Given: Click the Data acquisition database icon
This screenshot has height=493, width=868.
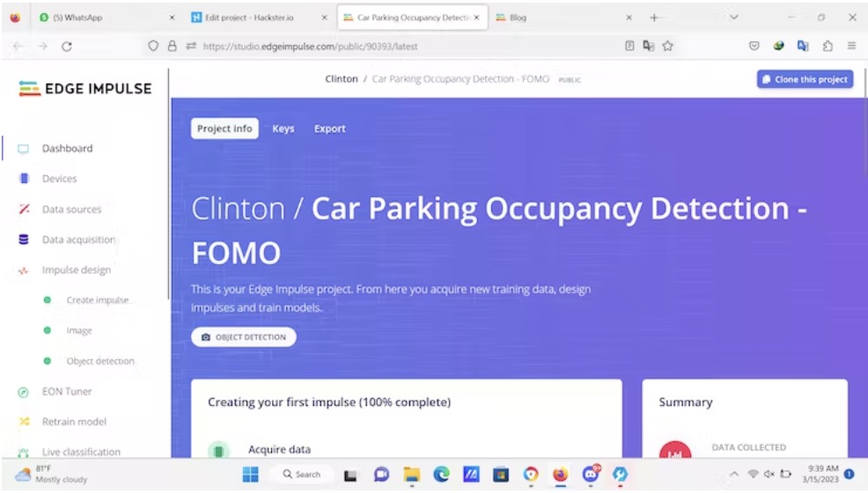Looking at the screenshot, I should point(24,239).
